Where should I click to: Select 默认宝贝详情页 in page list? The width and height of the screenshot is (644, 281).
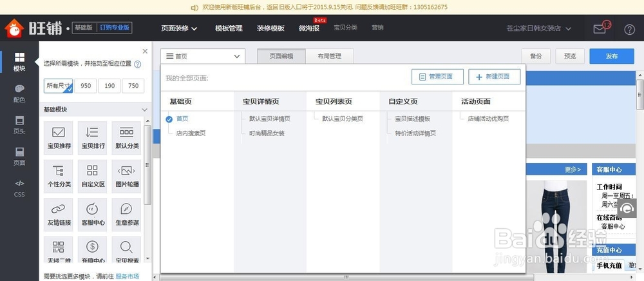(x=269, y=119)
